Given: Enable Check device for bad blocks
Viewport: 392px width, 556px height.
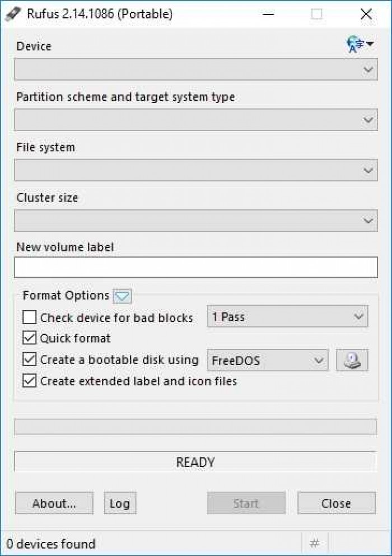Looking at the screenshot, I should [x=29, y=317].
